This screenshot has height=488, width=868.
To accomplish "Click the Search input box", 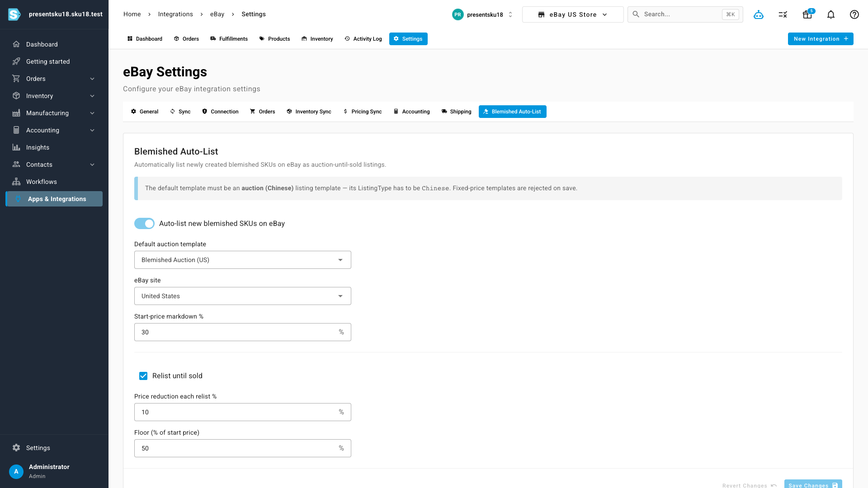I will point(685,14).
